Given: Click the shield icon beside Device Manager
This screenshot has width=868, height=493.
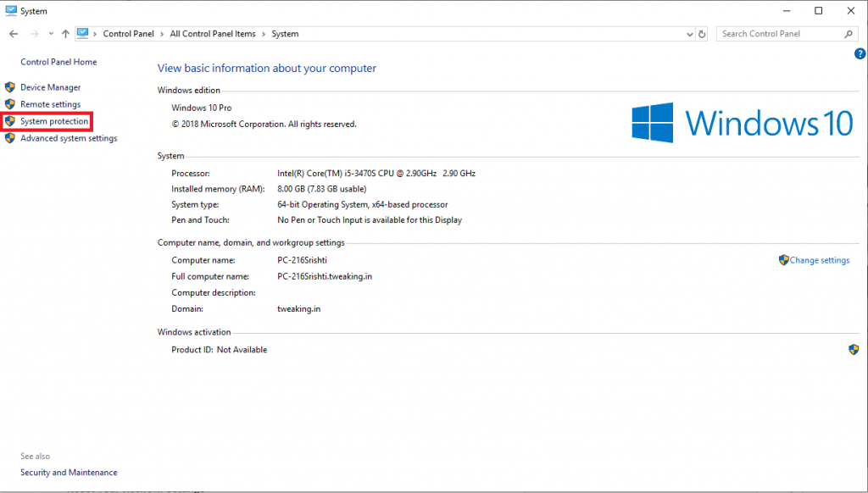Looking at the screenshot, I should (x=10, y=87).
